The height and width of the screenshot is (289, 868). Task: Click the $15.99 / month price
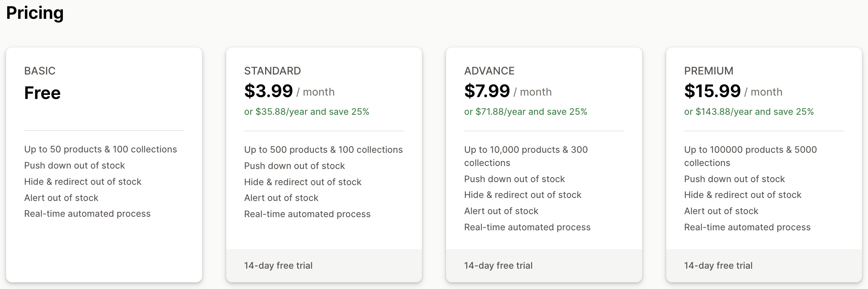coord(733,91)
